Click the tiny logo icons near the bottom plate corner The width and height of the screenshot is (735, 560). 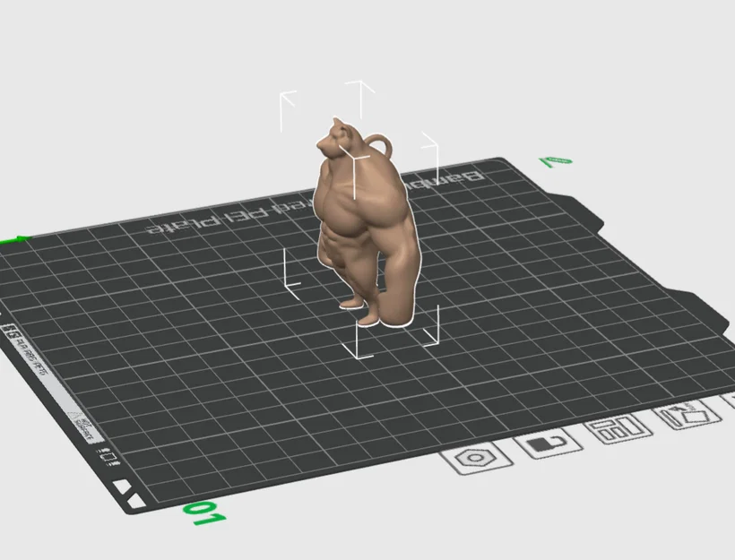click(108, 459)
